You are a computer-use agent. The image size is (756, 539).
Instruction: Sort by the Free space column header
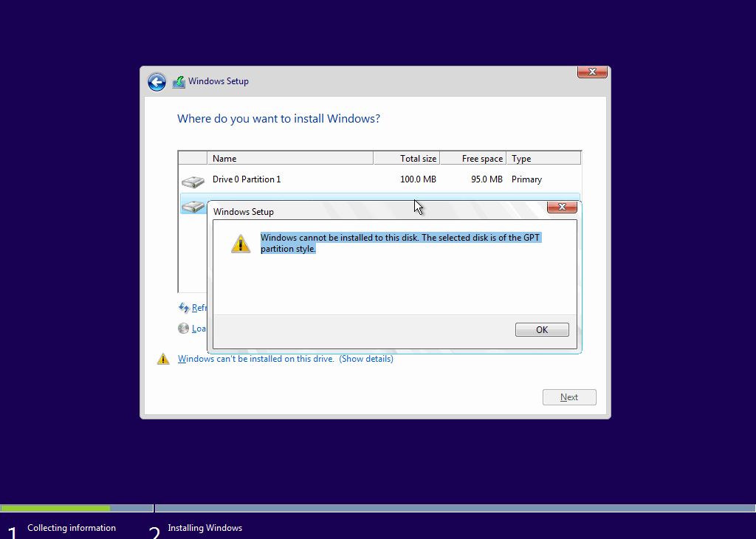[473, 158]
